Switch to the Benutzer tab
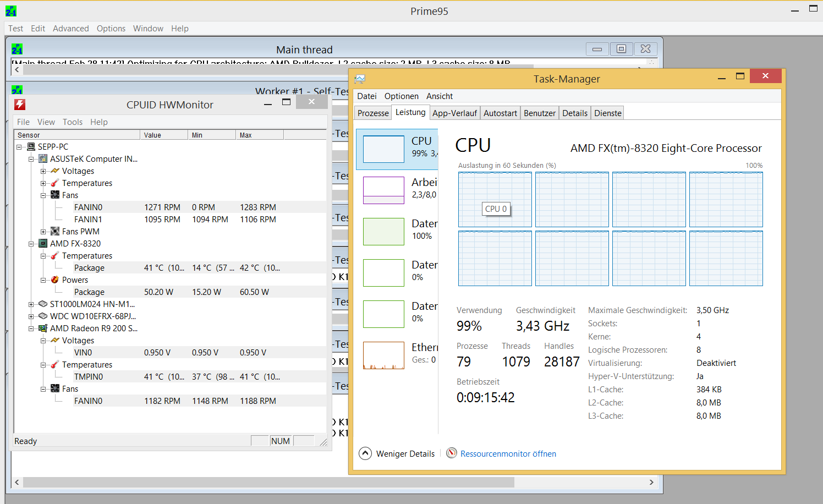 tap(540, 113)
